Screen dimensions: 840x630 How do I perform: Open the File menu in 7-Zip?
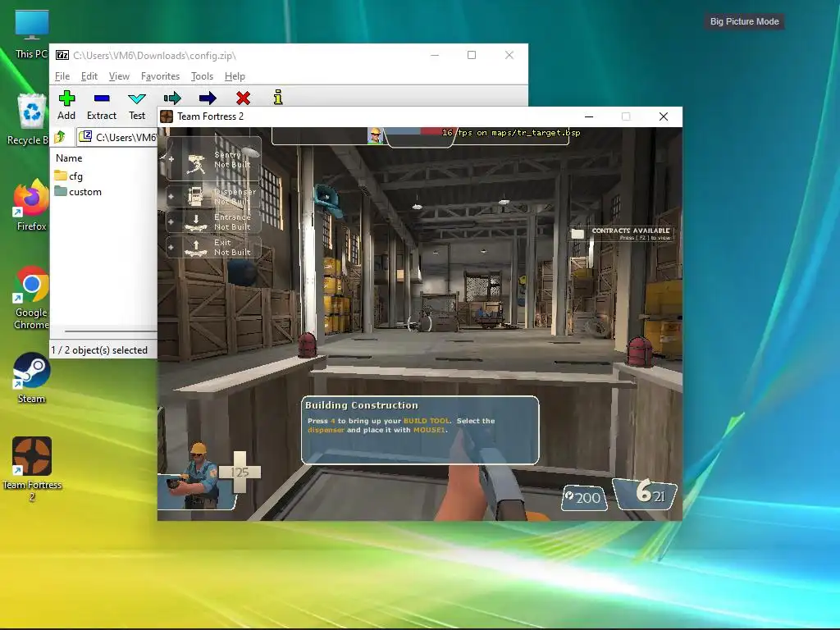62,76
